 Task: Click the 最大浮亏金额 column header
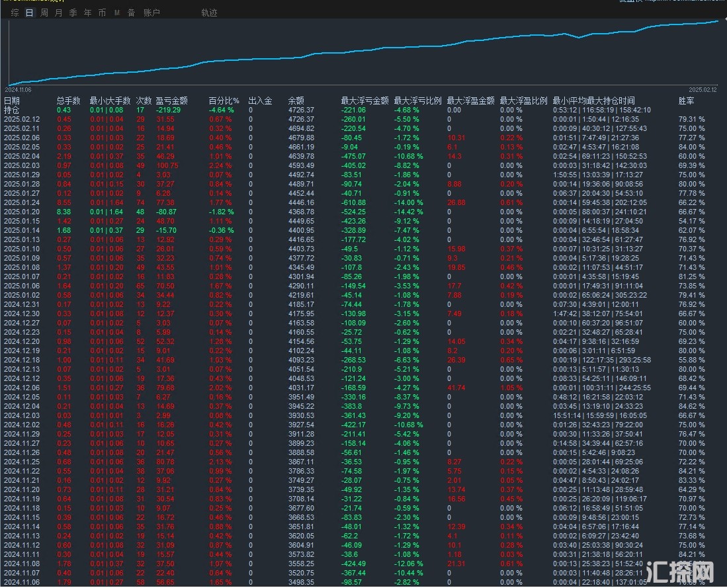(x=364, y=101)
